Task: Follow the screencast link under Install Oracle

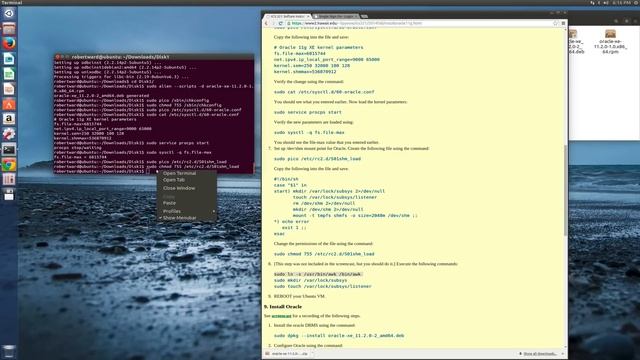Action: pyautogui.click(x=281, y=316)
